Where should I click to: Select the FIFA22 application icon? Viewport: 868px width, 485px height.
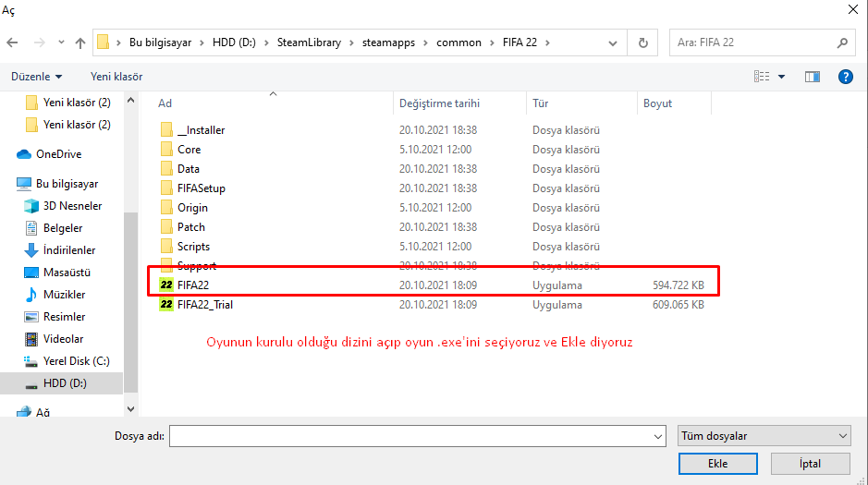(166, 285)
